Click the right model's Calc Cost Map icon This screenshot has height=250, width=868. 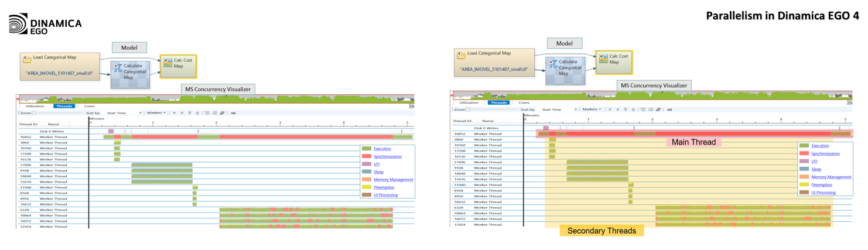pyautogui.click(x=602, y=57)
